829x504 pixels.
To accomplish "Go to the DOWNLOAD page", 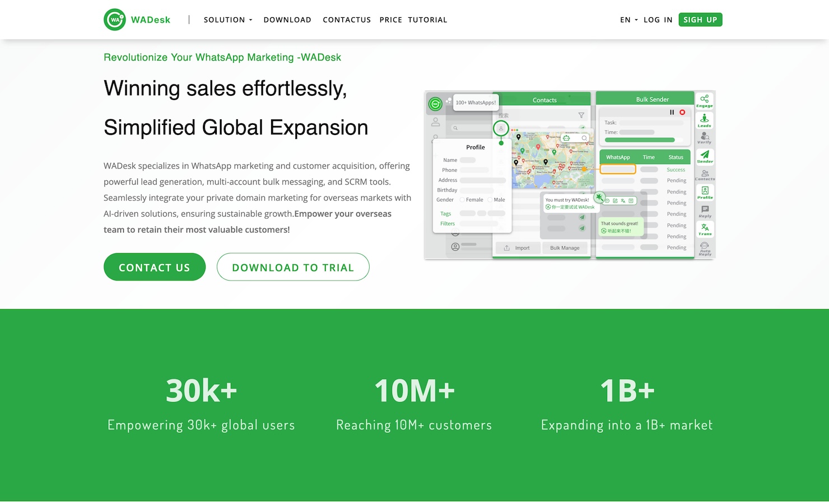I will click(287, 20).
